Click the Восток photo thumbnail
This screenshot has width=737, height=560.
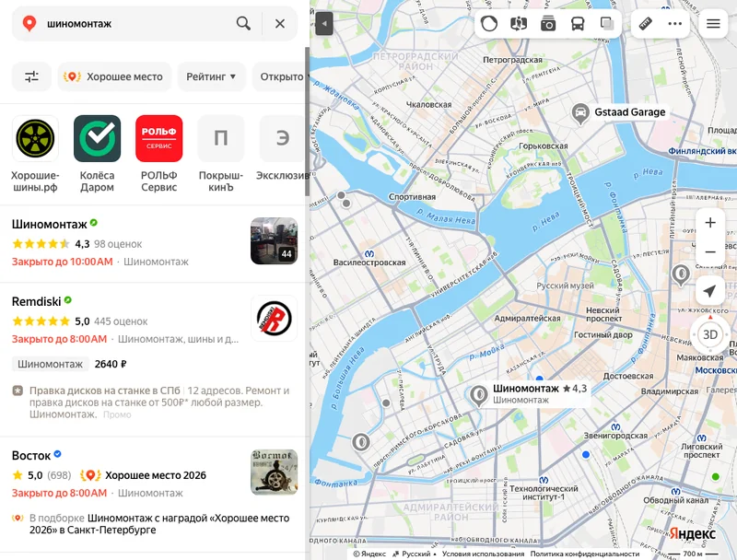click(274, 472)
